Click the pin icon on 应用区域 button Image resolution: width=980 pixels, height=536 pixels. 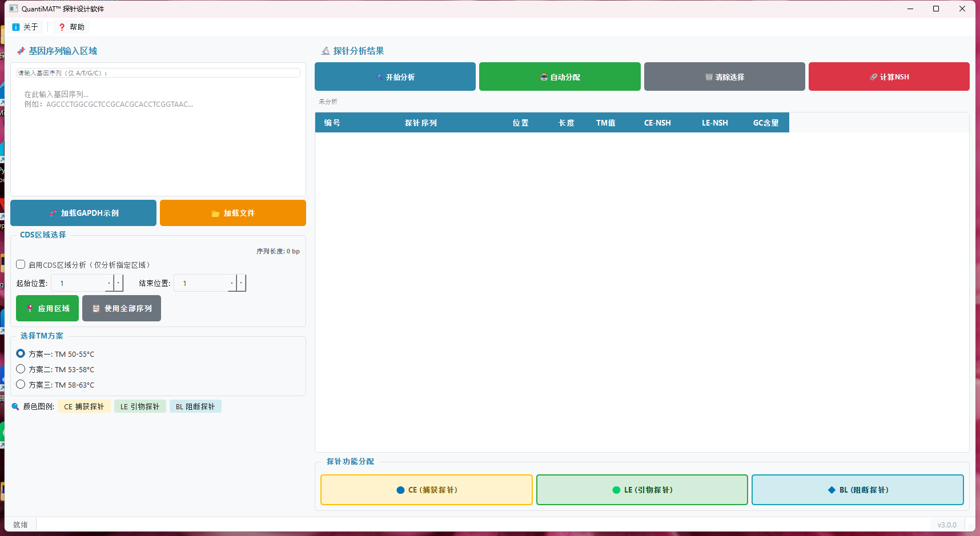(x=30, y=308)
